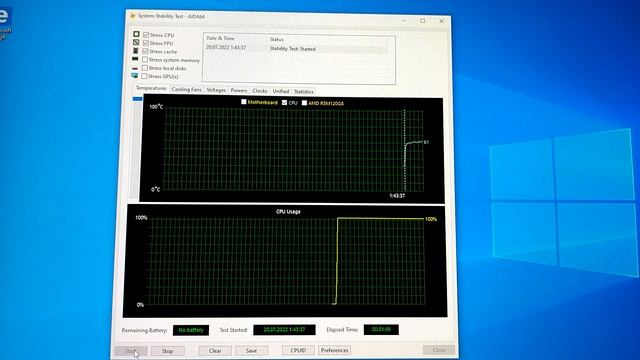Hide CPU temperature line in graph
Image resolution: width=640 pixels, height=360 pixels.
(x=284, y=102)
